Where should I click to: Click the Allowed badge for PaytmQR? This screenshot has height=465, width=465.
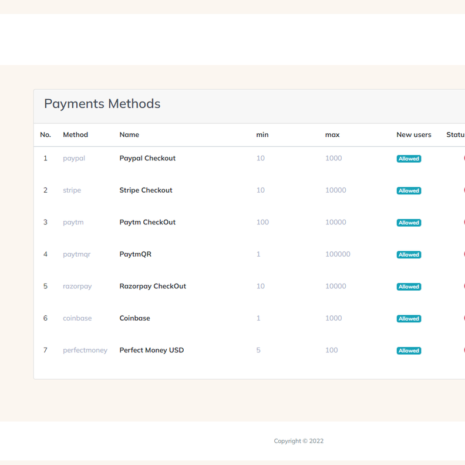click(x=409, y=255)
